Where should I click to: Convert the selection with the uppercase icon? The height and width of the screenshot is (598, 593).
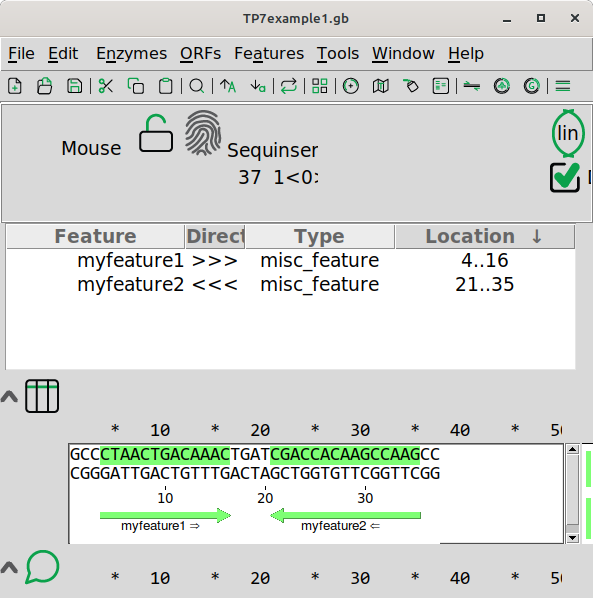pyautogui.click(x=228, y=86)
